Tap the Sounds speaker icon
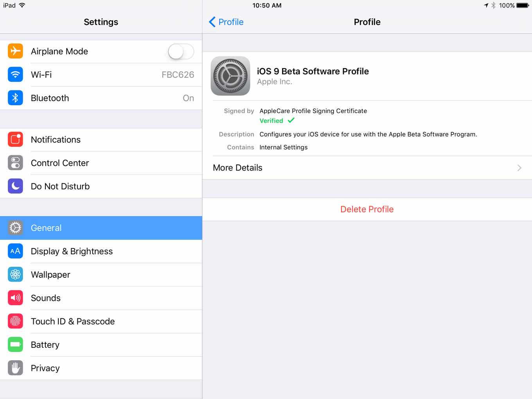Screen dimensions: 532x399 [15, 298]
